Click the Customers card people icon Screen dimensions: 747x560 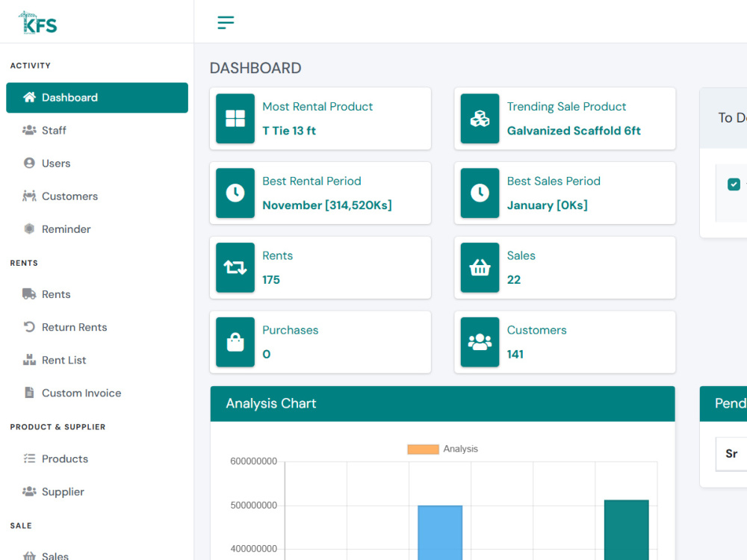coord(480,342)
